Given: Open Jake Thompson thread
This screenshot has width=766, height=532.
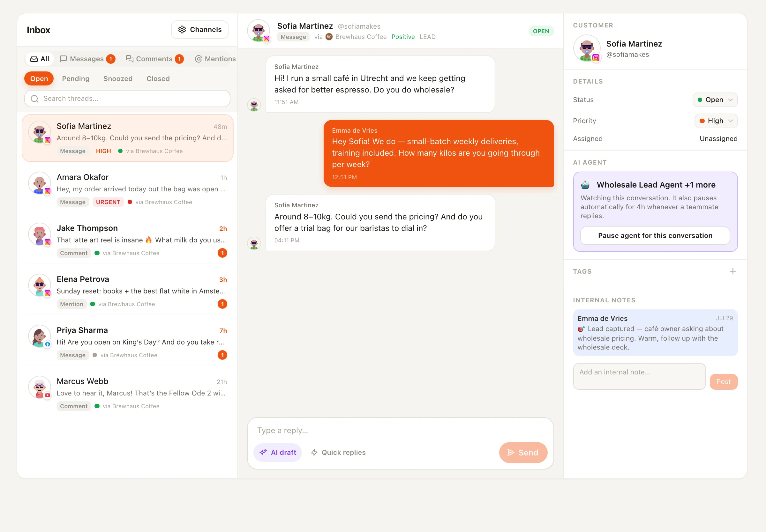Looking at the screenshot, I should (x=127, y=240).
